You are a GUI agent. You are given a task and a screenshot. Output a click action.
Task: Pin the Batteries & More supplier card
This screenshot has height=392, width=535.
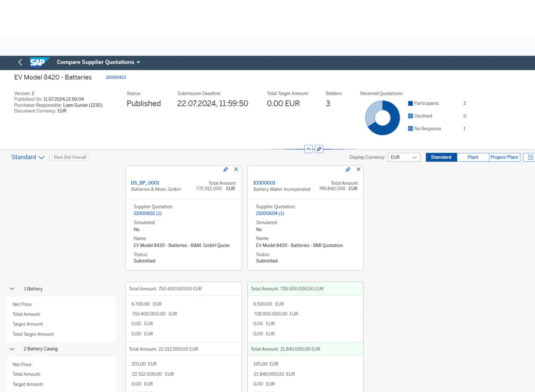tap(225, 170)
